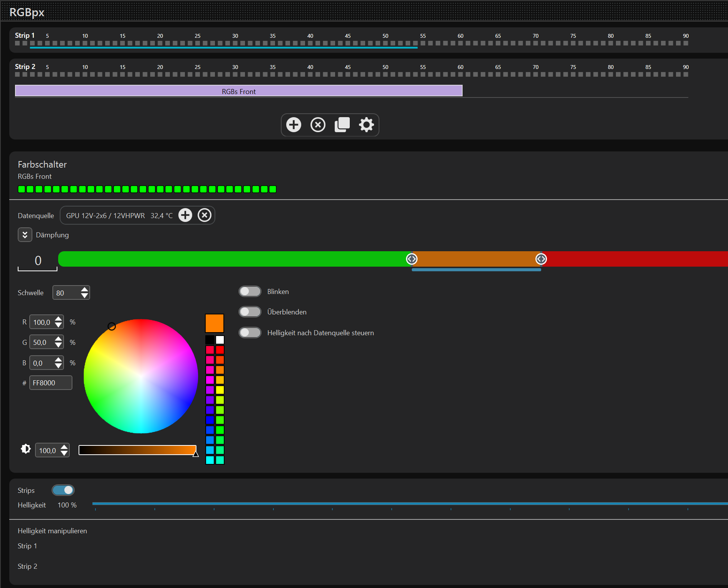Click the Strip 1 label in LED ruler
Image resolution: width=728 pixels, height=588 pixels.
click(x=25, y=35)
